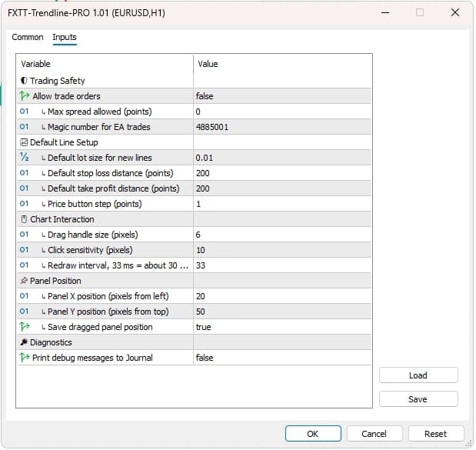The height and width of the screenshot is (450, 476).
Task: Select Default take profit distance (points) label
Action: tap(114, 188)
